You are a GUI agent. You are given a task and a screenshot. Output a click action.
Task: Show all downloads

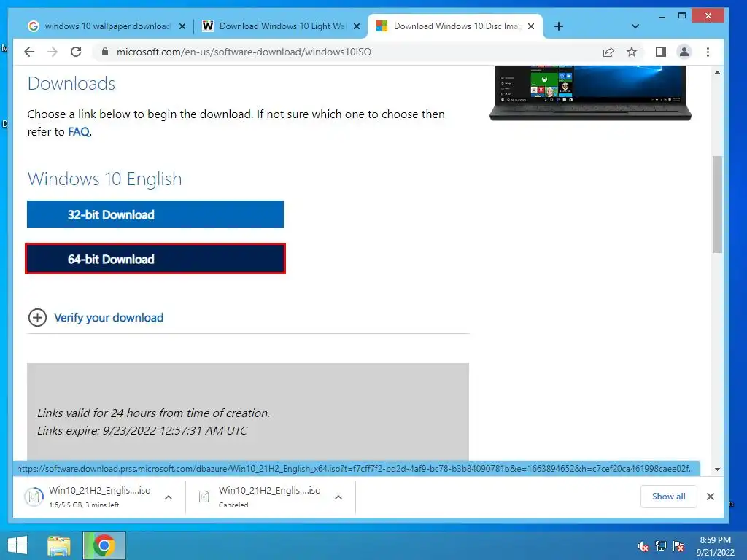[x=668, y=497]
